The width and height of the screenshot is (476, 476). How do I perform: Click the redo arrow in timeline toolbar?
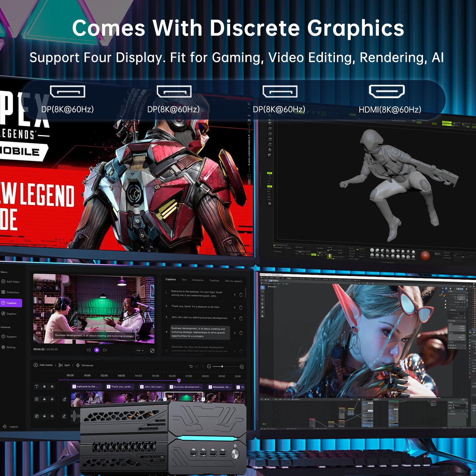tap(197, 366)
